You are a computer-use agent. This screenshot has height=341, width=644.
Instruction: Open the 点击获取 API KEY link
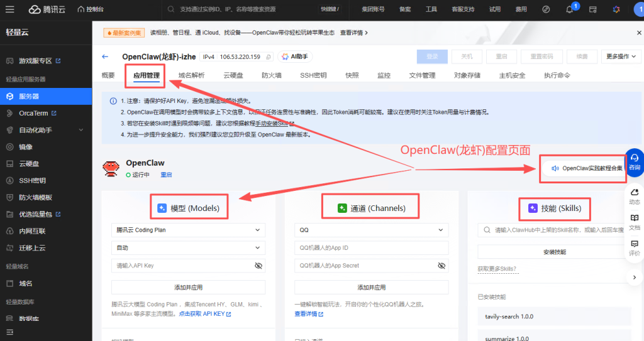pos(204,313)
